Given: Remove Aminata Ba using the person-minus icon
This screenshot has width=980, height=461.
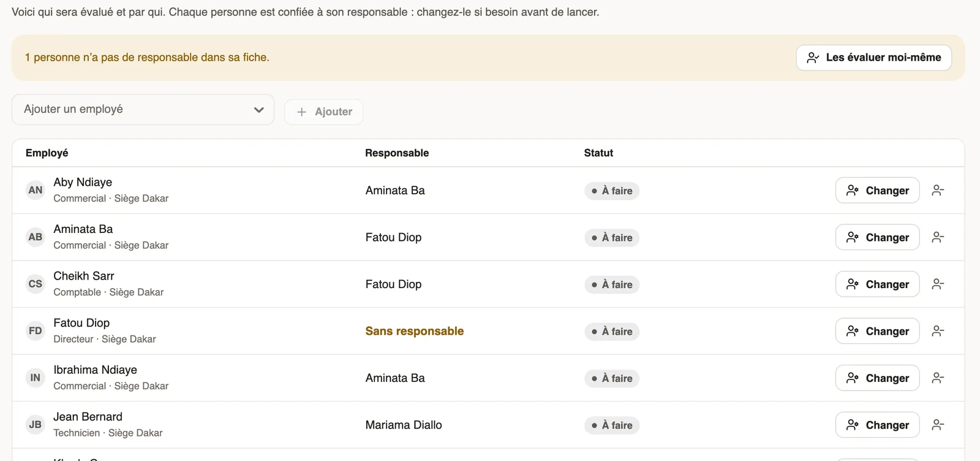Looking at the screenshot, I should pos(938,237).
